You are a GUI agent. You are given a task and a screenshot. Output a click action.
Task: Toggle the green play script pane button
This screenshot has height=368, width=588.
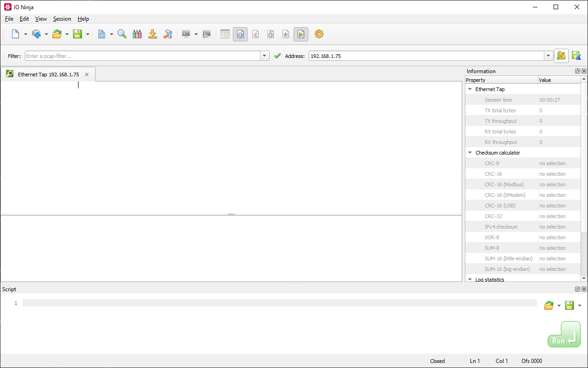[x=300, y=34]
